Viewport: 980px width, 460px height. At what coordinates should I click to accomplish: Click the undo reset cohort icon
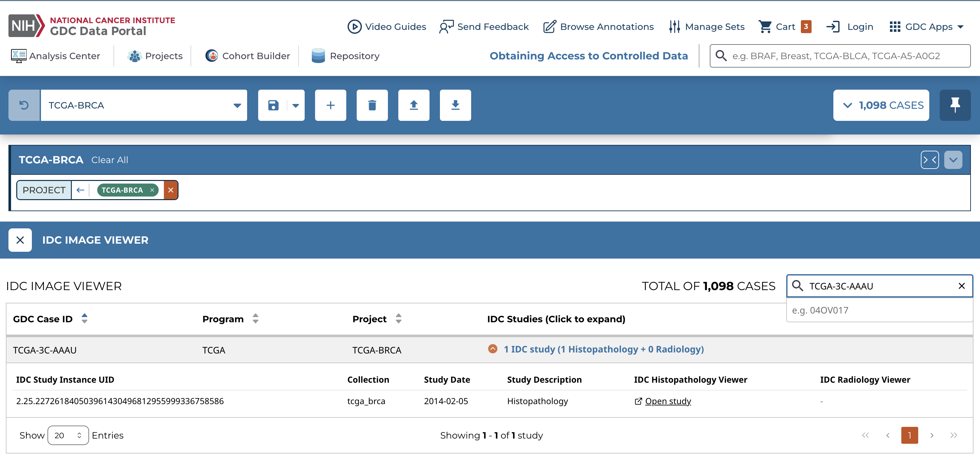point(24,105)
